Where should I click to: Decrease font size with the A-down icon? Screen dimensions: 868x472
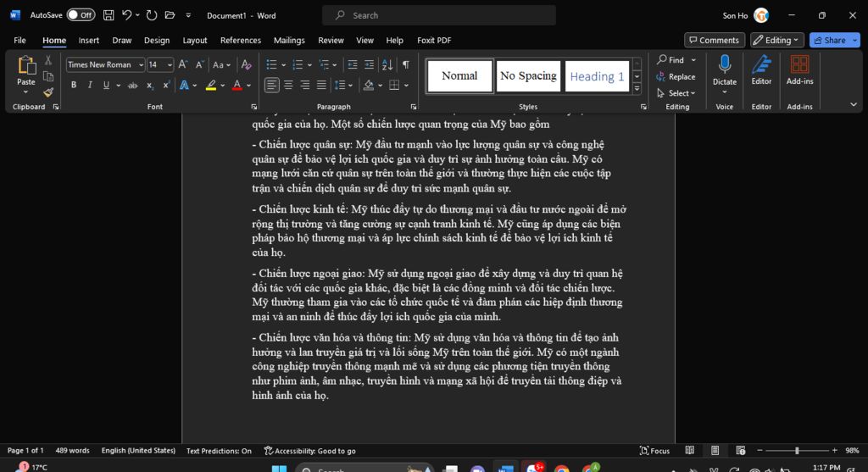pos(200,64)
